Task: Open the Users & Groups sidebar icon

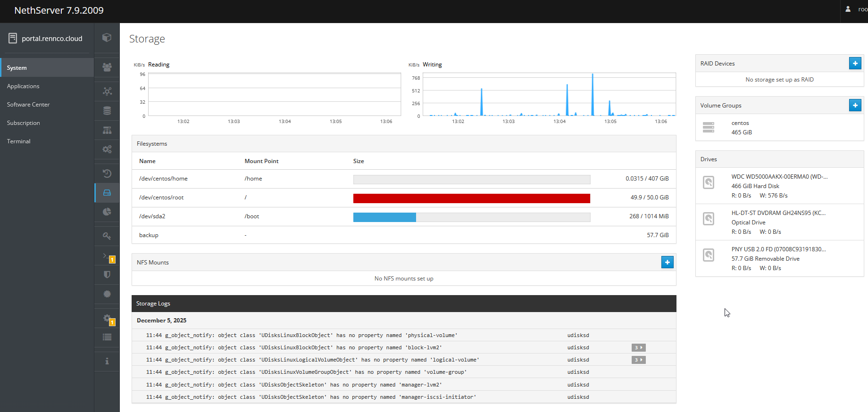Action: click(x=107, y=67)
